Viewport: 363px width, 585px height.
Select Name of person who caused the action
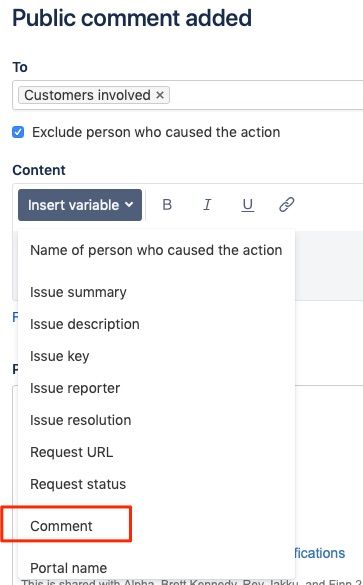pos(156,250)
